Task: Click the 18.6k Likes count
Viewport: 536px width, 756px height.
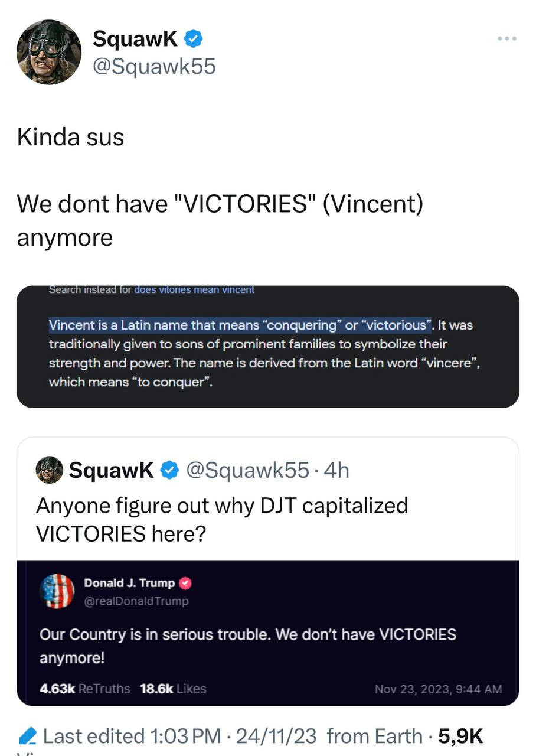Action: pyautogui.click(x=173, y=689)
